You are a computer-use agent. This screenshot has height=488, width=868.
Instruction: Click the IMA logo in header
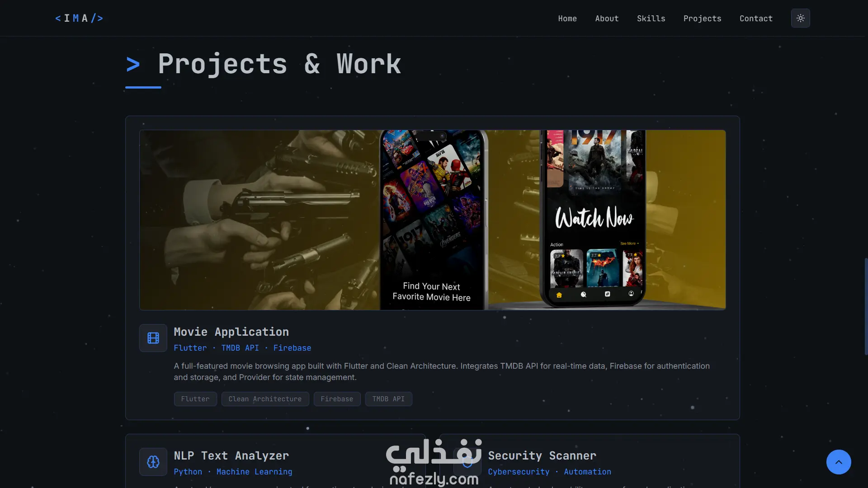(x=79, y=18)
